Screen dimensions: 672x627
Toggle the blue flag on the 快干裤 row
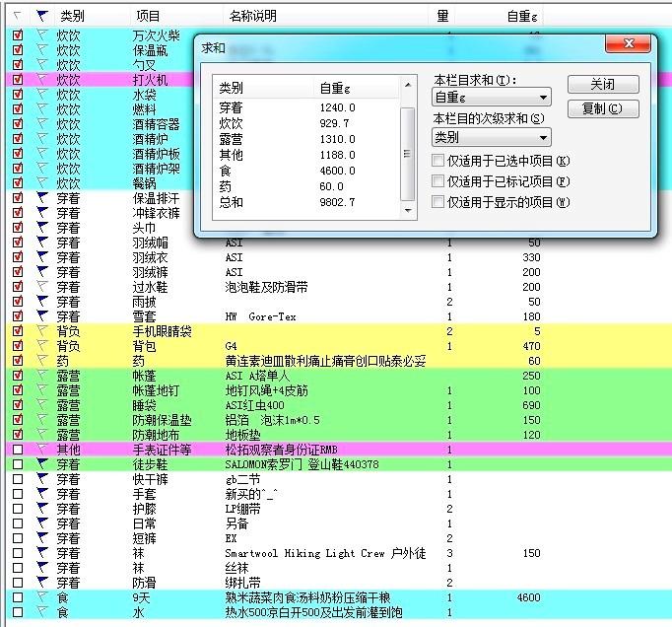[x=41, y=479]
